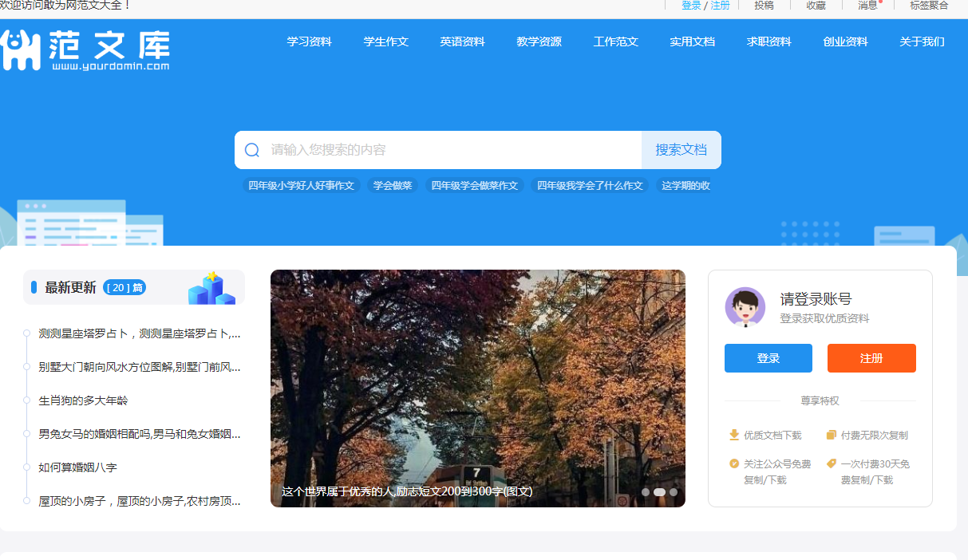Click the [20]篇 count badge
This screenshot has height=560, width=968.
point(124,287)
